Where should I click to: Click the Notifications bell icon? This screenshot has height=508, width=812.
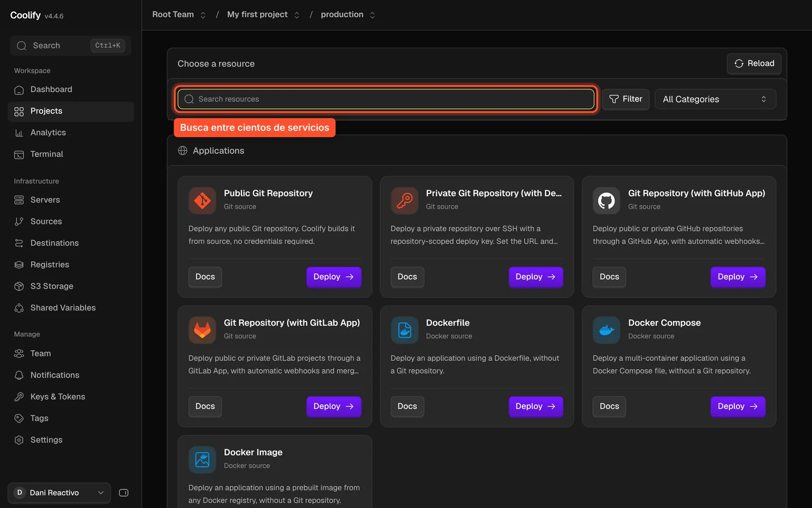pyautogui.click(x=19, y=375)
